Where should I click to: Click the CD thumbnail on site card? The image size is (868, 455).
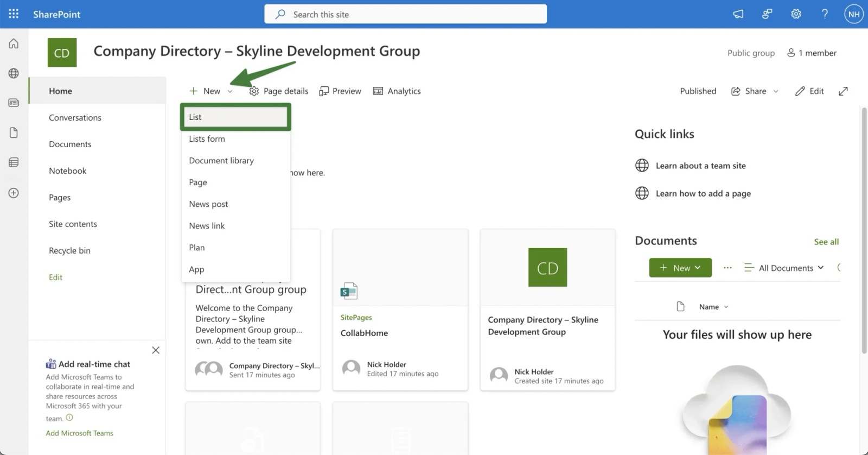point(547,267)
